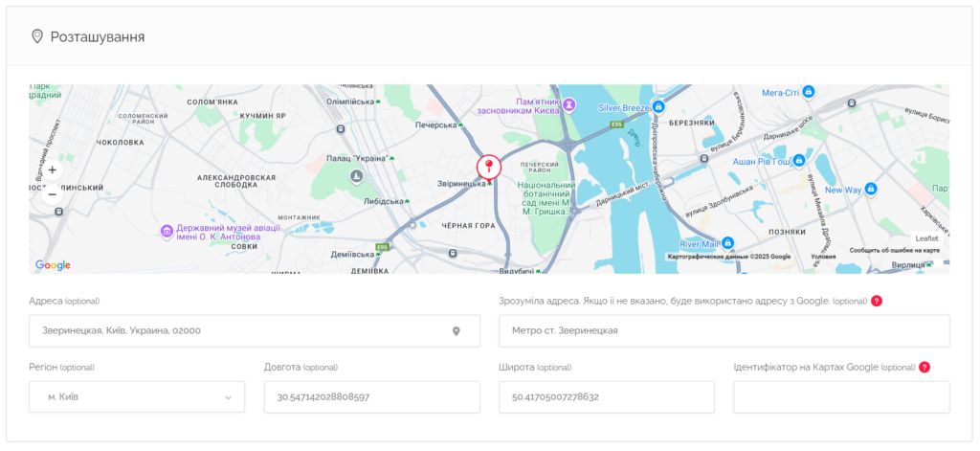Click the Широта latitude field

(606, 397)
